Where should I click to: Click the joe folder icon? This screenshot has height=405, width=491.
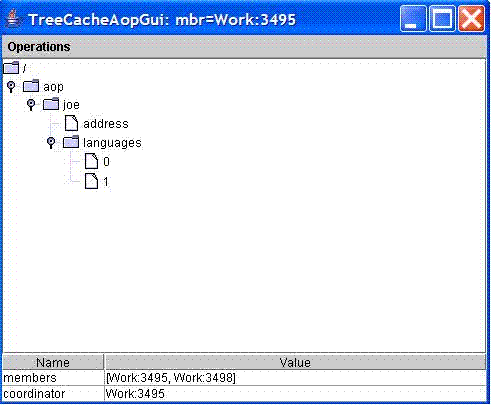pyautogui.click(x=51, y=104)
